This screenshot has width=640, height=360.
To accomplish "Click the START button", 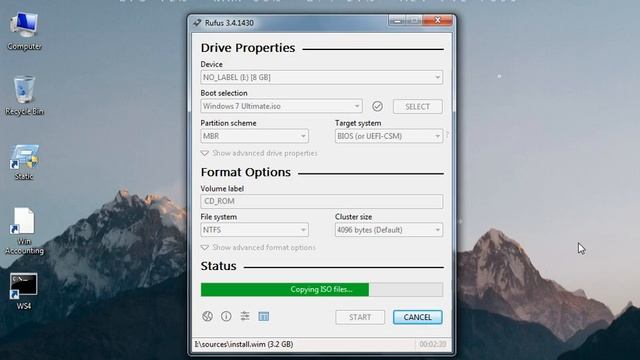I will point(360,317).
